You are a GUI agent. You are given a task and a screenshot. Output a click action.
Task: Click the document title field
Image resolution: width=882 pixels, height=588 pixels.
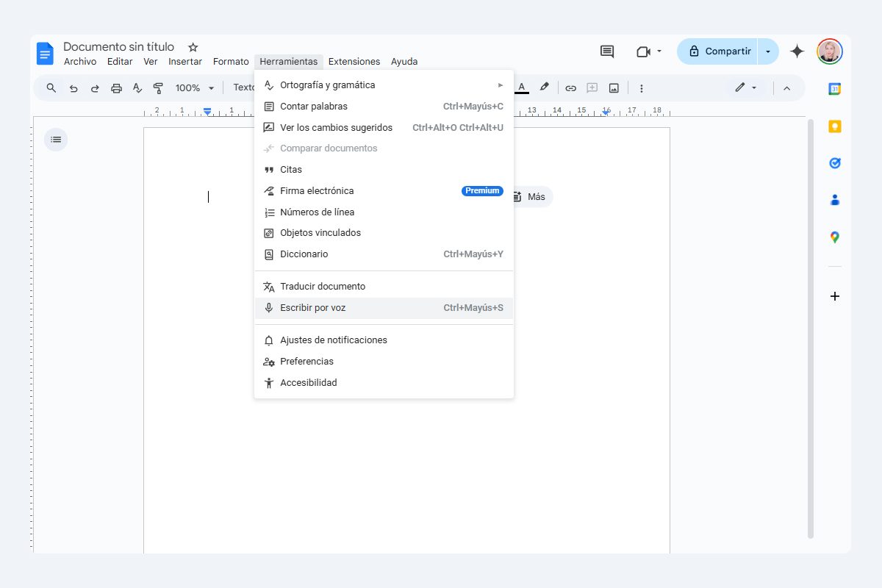click(x=118, y=46)
